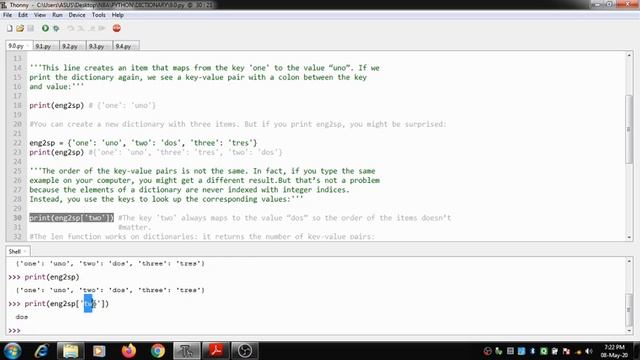Open the Tools menu
Image resolution: width=640 pixels, height=360 pixels.
coord(98,15)
